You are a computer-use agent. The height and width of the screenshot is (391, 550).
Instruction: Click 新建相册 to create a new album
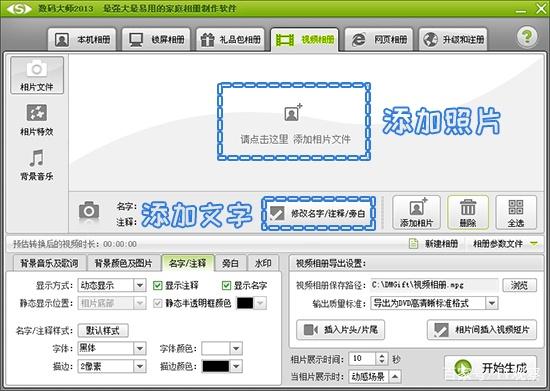(434, 243)
